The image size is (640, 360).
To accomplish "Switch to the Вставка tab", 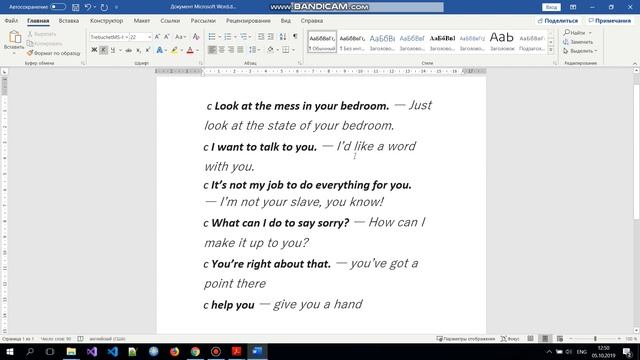I will [x=69, y=20].
